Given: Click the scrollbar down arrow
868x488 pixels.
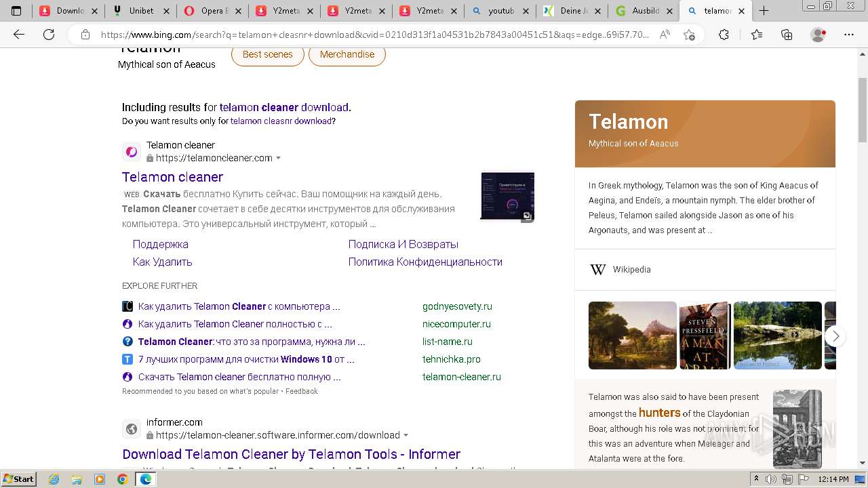Looking at the screenshot, I should click(x=863, y=463).
